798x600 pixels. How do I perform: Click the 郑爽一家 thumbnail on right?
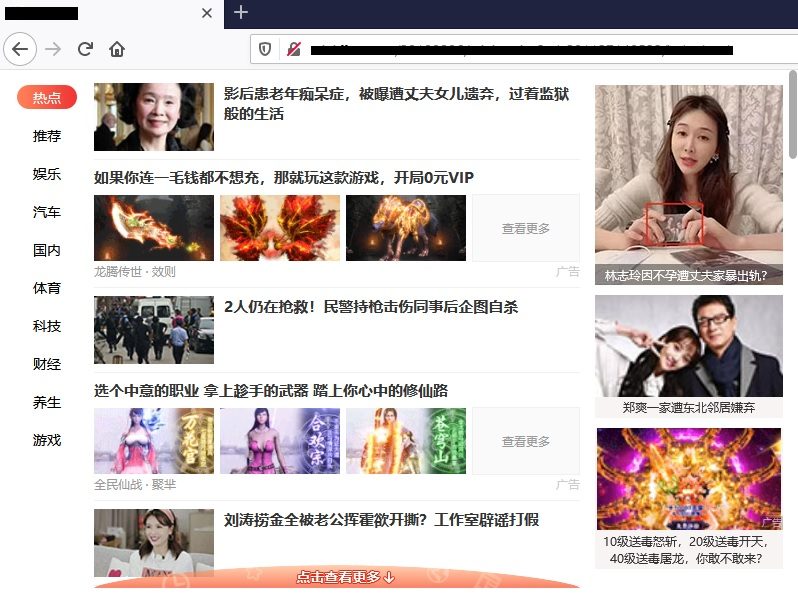(x=688, y=346)
